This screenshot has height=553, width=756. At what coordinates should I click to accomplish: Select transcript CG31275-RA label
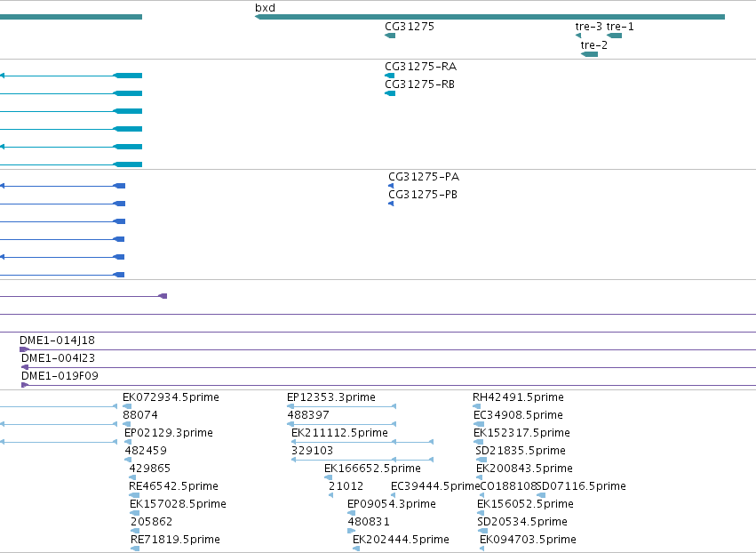tap(420, 67)
